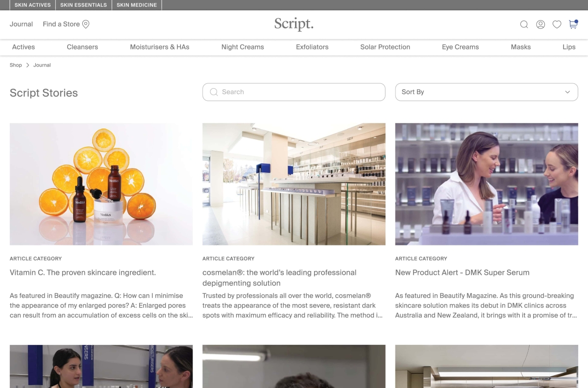Go to the Journal link in header
The image size is (588, 388).
pos(21,24)
